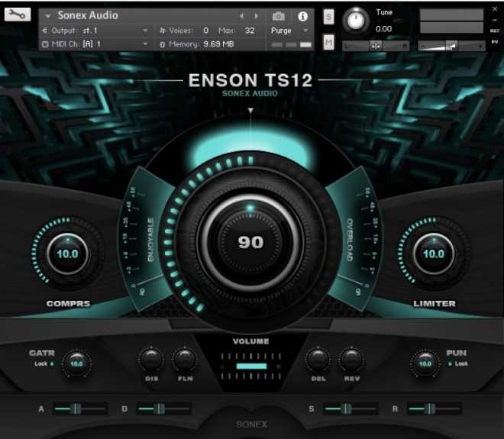Toggle the Solo S button
This screenshot has height=439, width=504.
pos(328,17)
